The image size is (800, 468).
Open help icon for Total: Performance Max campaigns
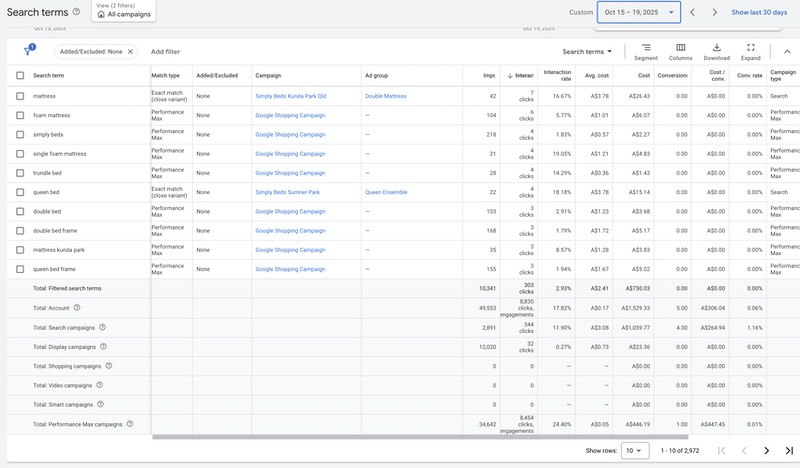[130, 424]
